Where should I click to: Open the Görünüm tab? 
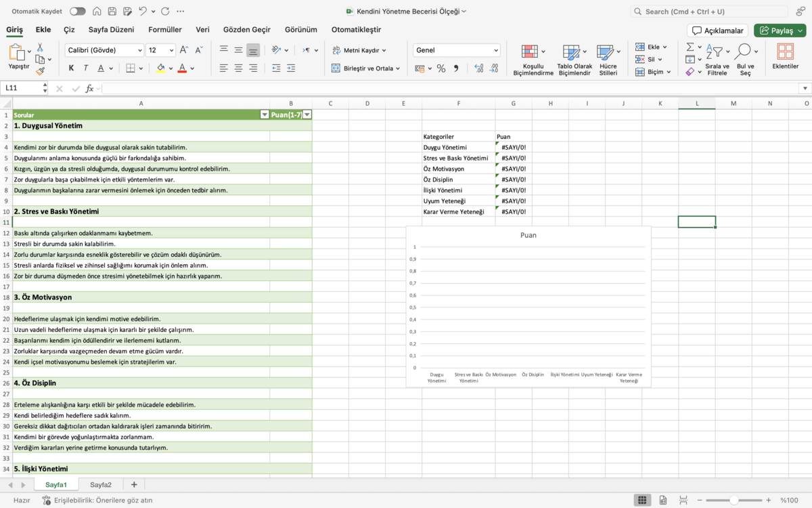pyautogui.click(x=301, y=30)
